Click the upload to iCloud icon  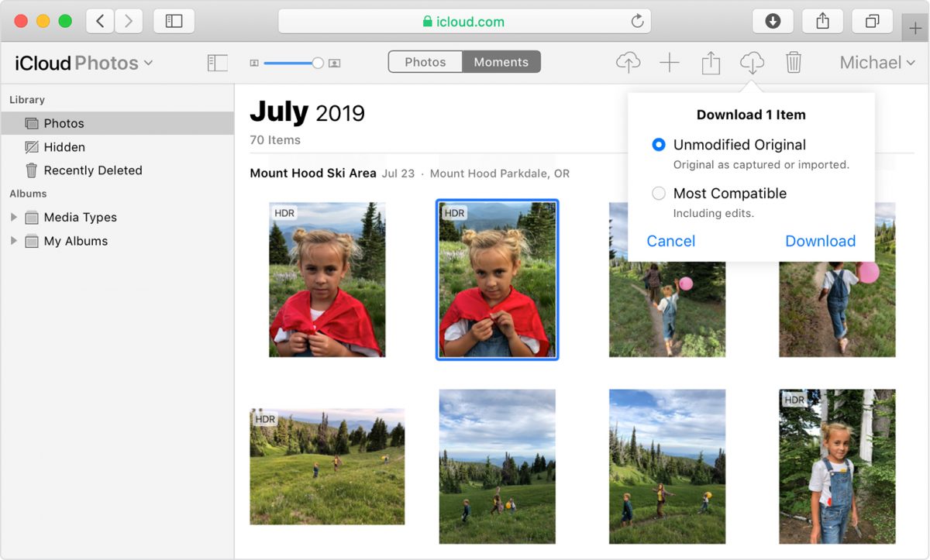coord(628,63)
